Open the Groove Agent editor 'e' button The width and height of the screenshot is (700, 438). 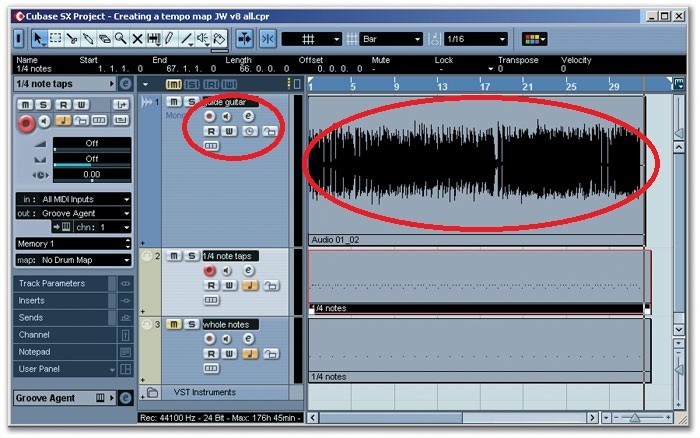126,398
